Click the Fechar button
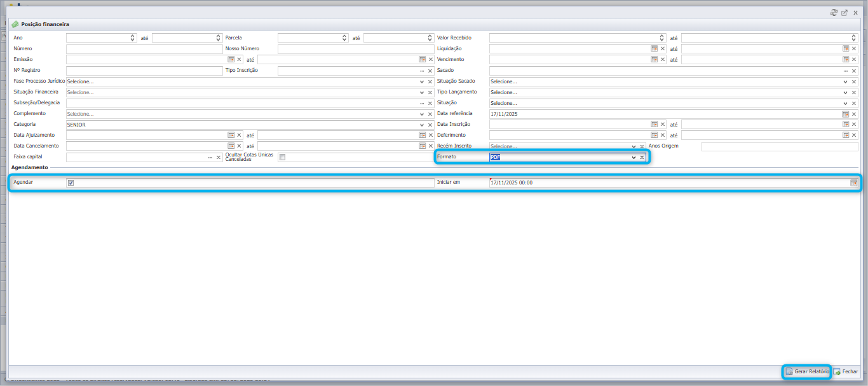The image size is (868, 386). 846,371
